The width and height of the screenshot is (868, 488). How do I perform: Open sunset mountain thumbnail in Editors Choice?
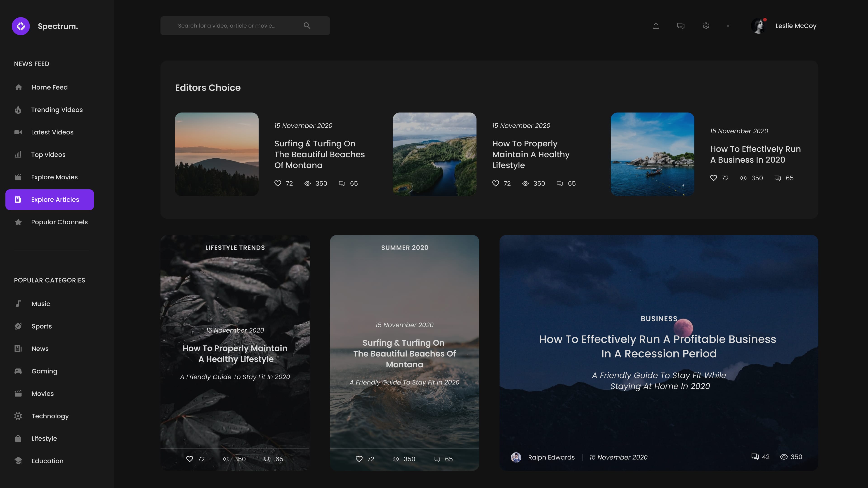pyautogui.click(x=217, y=154)
